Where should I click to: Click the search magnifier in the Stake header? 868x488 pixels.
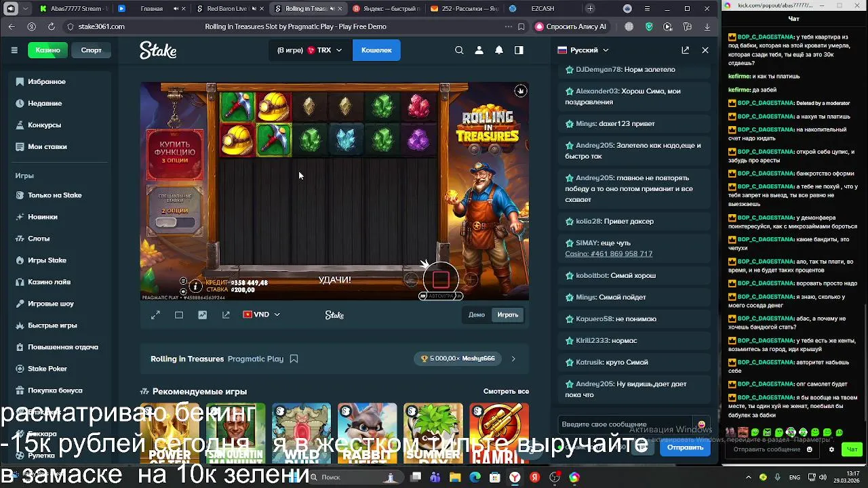pos(459,50)
